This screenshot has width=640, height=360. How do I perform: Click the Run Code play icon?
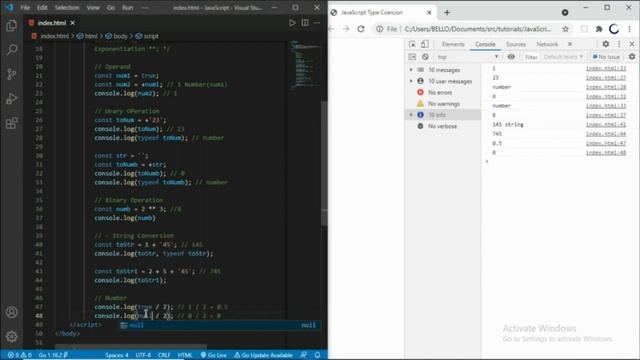292,23
